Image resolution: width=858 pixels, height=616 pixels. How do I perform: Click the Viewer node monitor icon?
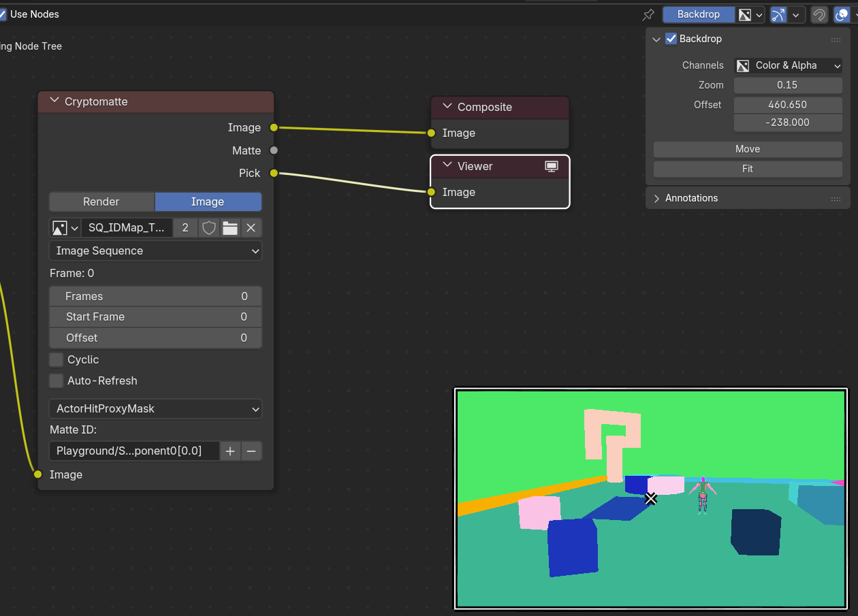click(x=552, y=166)
